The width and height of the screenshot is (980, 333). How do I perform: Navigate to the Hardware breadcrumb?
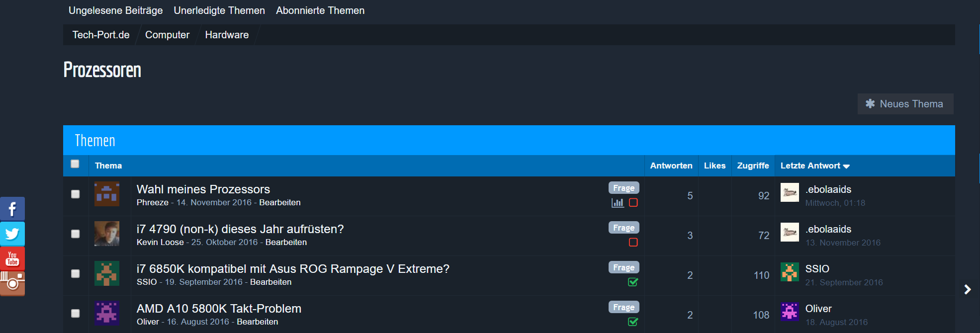coord(227,35)
